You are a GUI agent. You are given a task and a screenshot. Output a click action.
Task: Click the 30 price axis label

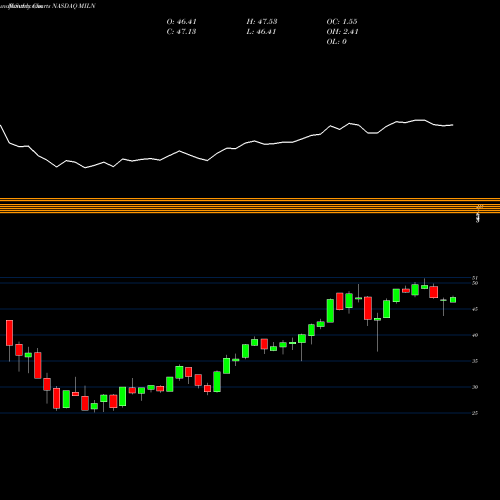[x=475, y=387]
